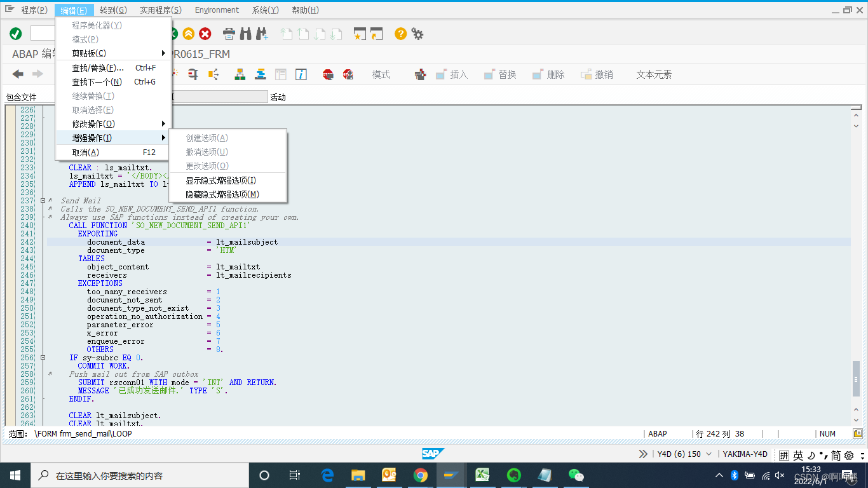Click the Last Page icon
This screenshot has width=868, height=488.
(x=336, y=34)
